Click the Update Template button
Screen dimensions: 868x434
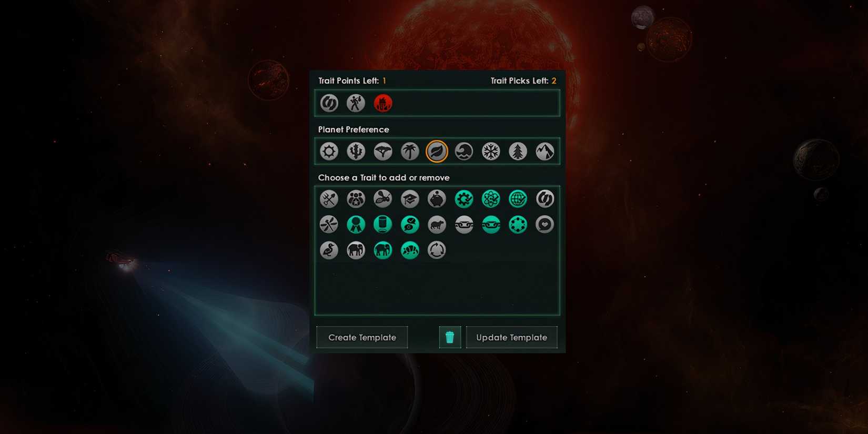(511, 337)
